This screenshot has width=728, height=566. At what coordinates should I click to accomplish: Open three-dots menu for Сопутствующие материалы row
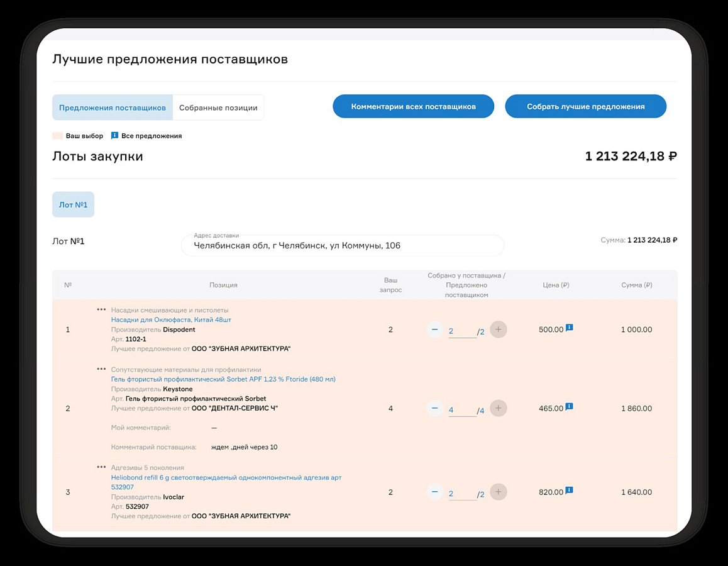[101, 369]
